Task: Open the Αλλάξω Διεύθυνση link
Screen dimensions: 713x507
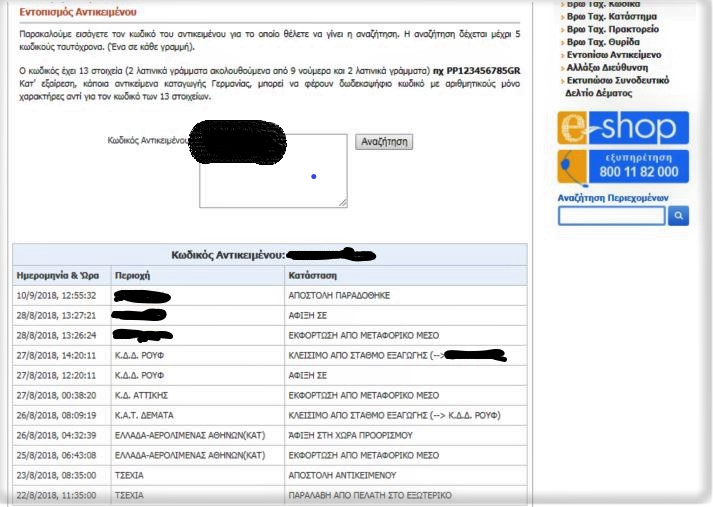Action: click(x=607, y=67)
